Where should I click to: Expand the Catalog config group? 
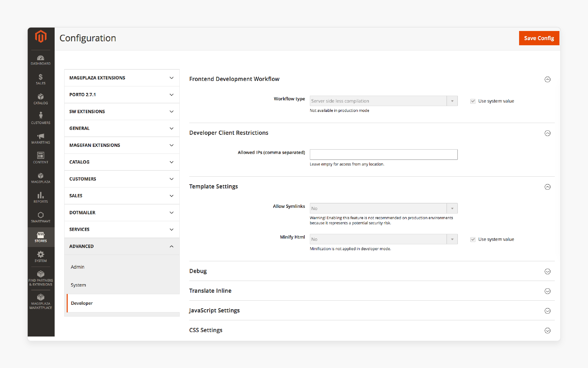[122, 162]
